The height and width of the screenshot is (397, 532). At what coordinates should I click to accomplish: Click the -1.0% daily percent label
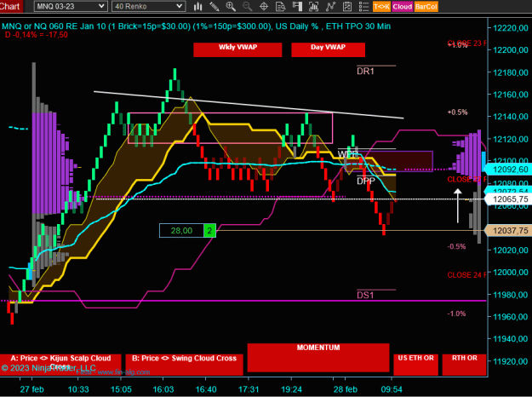click(x=457, y=314)
